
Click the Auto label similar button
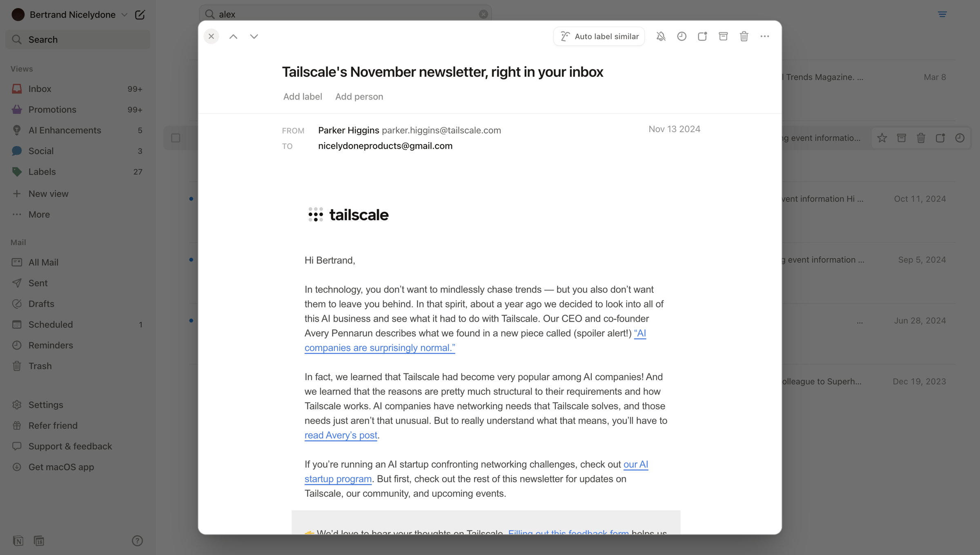coord(599,36)
